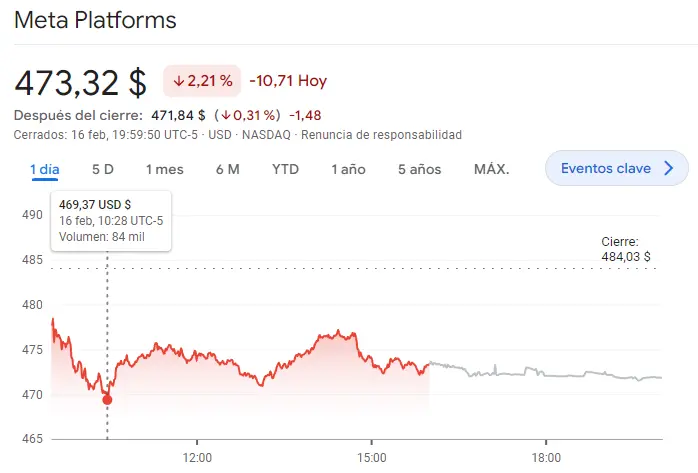Viewport: 698px width, 473px height.
Task: Open the "6 M" chart range
Action: pyautogui.click(x=227, y=169)
